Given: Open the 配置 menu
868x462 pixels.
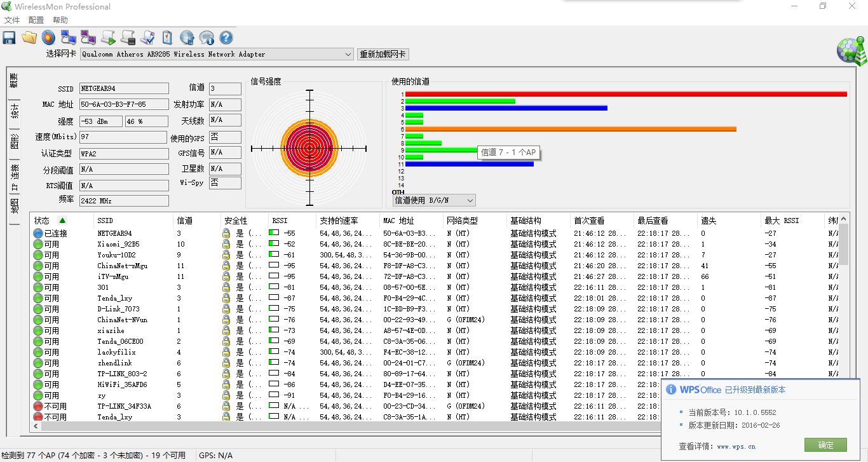Looking at the screenshot, I should tap(36, 20).
